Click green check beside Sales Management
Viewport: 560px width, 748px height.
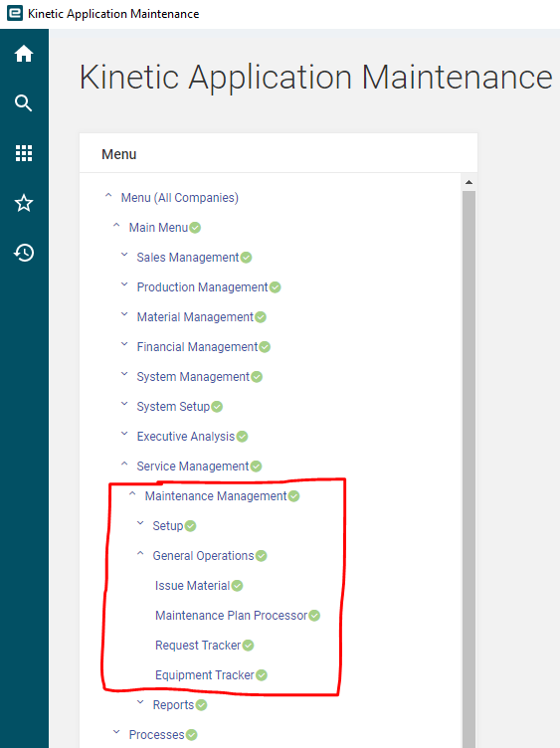pyautogui.click(x=246, y=258)
